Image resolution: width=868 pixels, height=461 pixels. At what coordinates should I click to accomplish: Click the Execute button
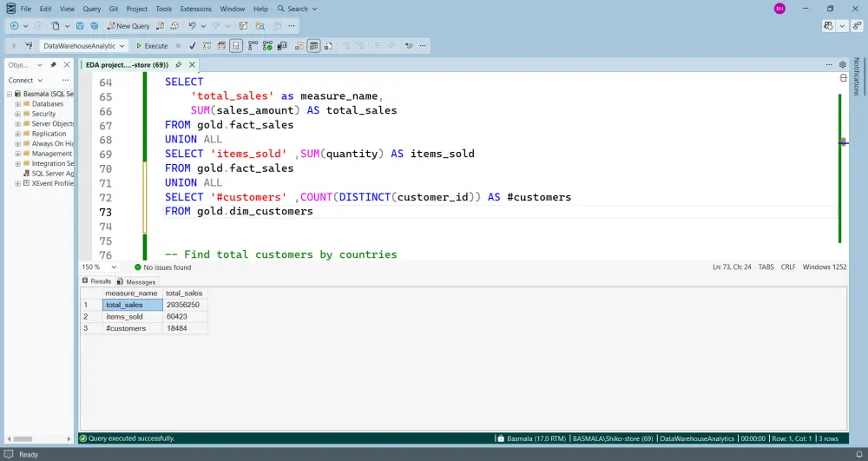point(152,46)
